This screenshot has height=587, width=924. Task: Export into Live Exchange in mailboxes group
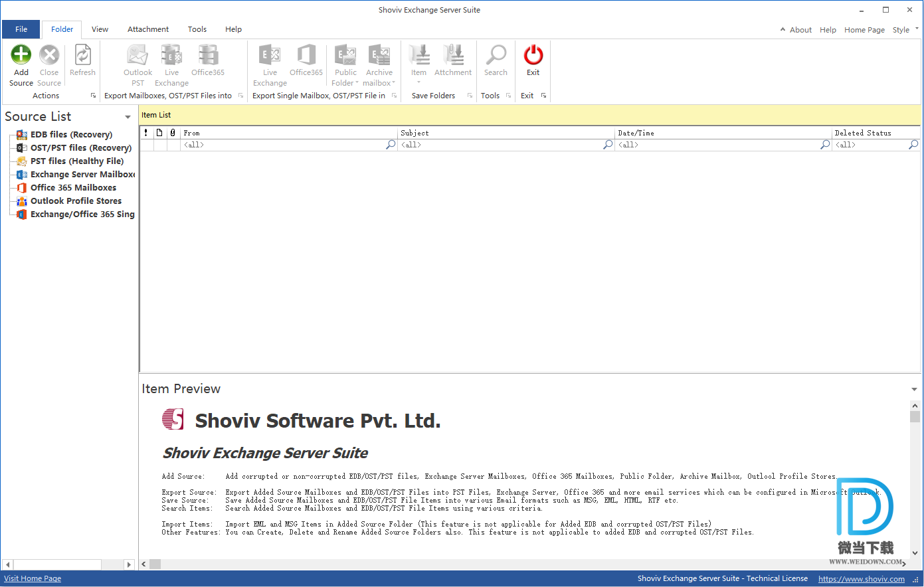pyautogui.click(x=171, y=65)
